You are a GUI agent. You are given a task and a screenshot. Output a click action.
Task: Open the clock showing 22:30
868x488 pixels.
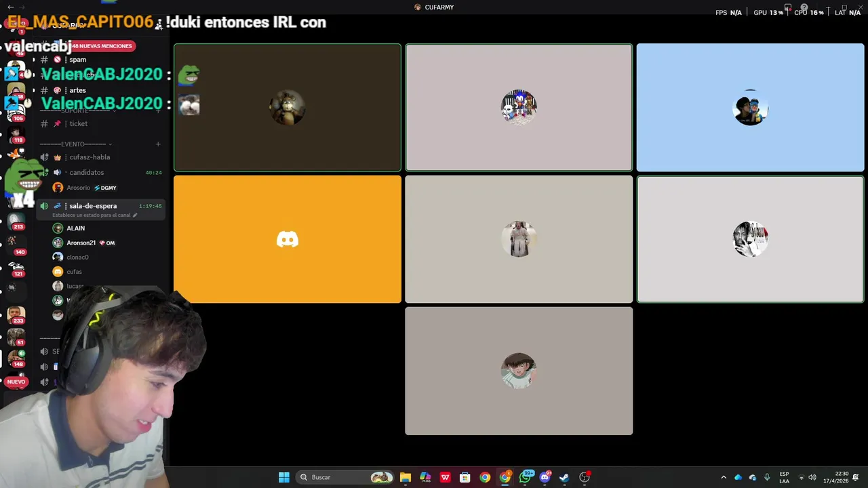click(x=835, y=477)
